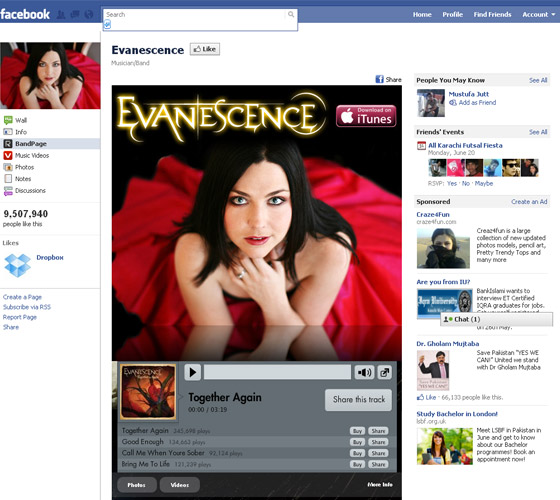Open the Photos button under player
Image resolution: width=560 pixels, height=500 pixels.
click(x=137, y=485)
